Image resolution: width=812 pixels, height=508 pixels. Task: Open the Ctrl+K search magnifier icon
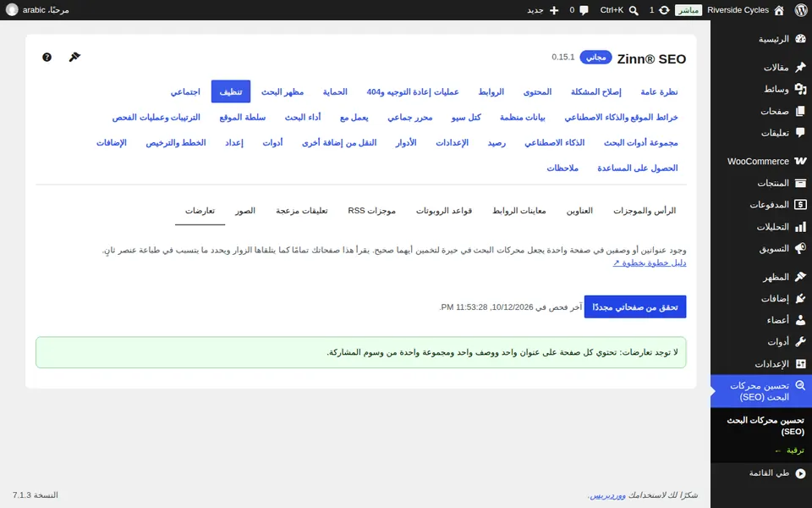(x=634, y=10)
